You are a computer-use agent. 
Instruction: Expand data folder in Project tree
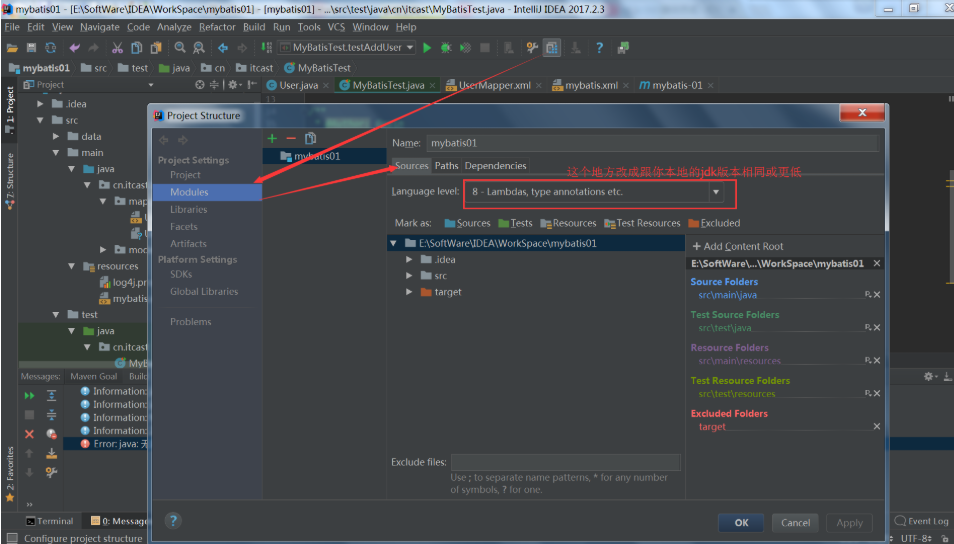pos(56,136)
